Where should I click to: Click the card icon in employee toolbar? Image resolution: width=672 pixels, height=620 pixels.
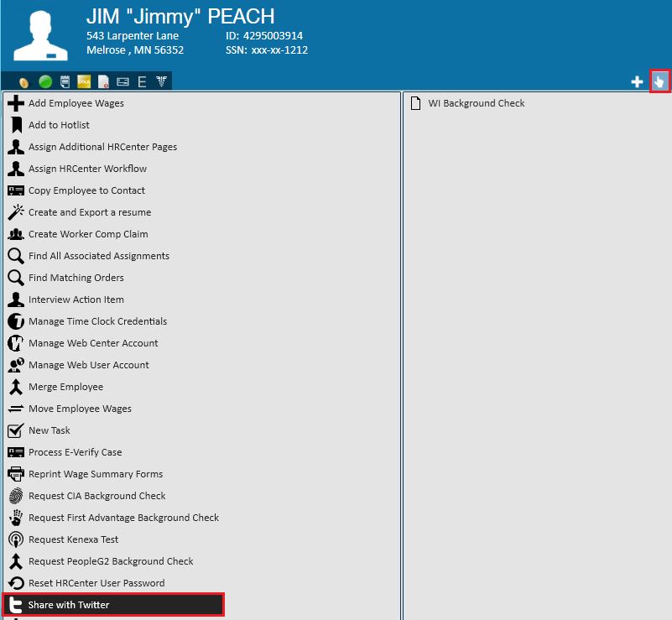coord(122,81)
